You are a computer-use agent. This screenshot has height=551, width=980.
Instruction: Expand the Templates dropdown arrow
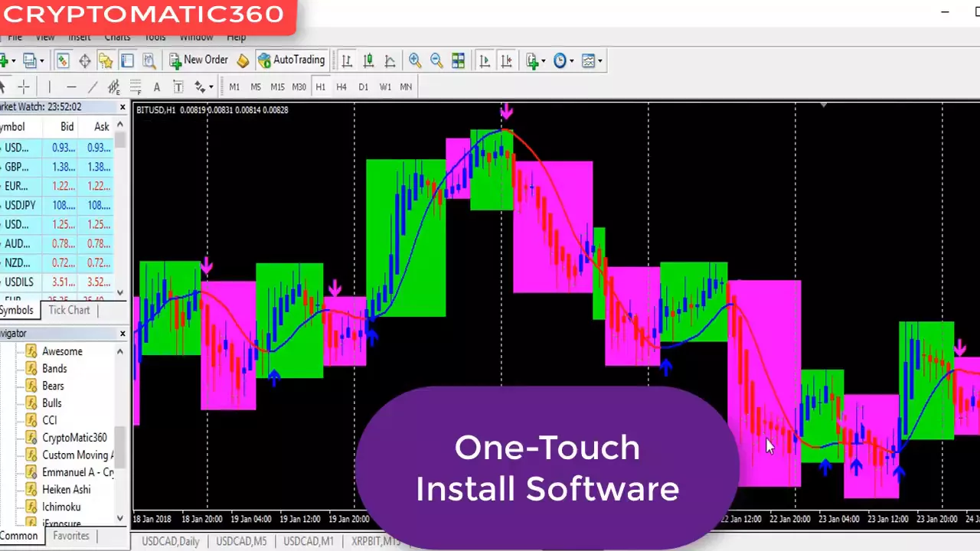[600, 60]
